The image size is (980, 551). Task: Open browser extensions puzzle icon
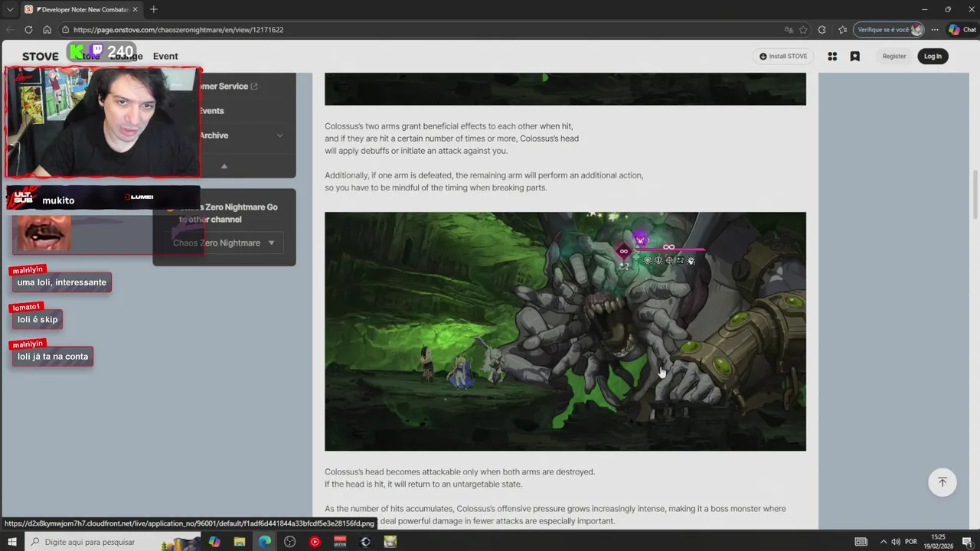click(x=822, y=30)
